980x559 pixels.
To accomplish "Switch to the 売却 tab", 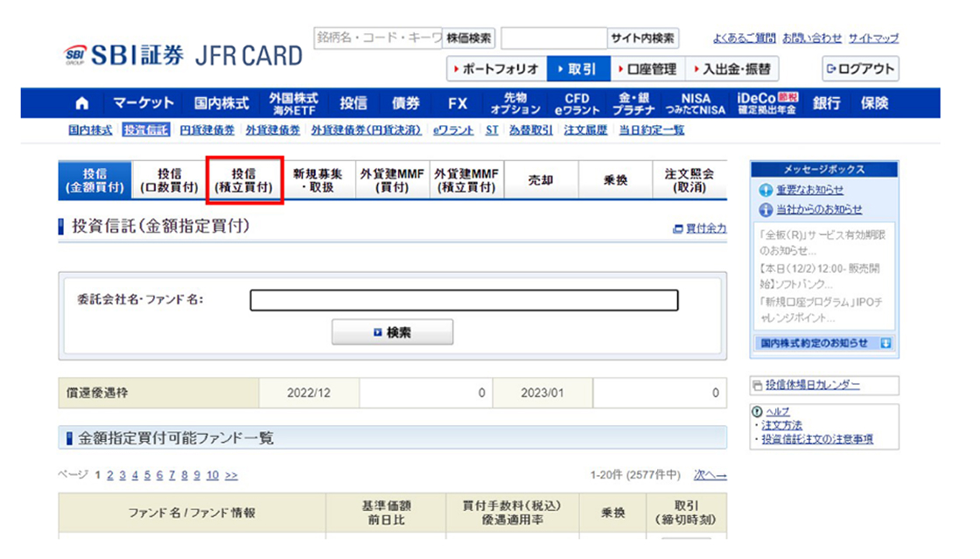I will click(541, 180).
